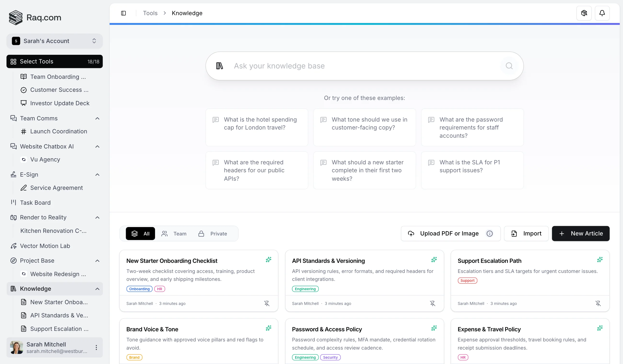Toggle pin on New Starter Onboarding Checklist
The width and height of the screenshot is (623, 364).
(267, 303)
